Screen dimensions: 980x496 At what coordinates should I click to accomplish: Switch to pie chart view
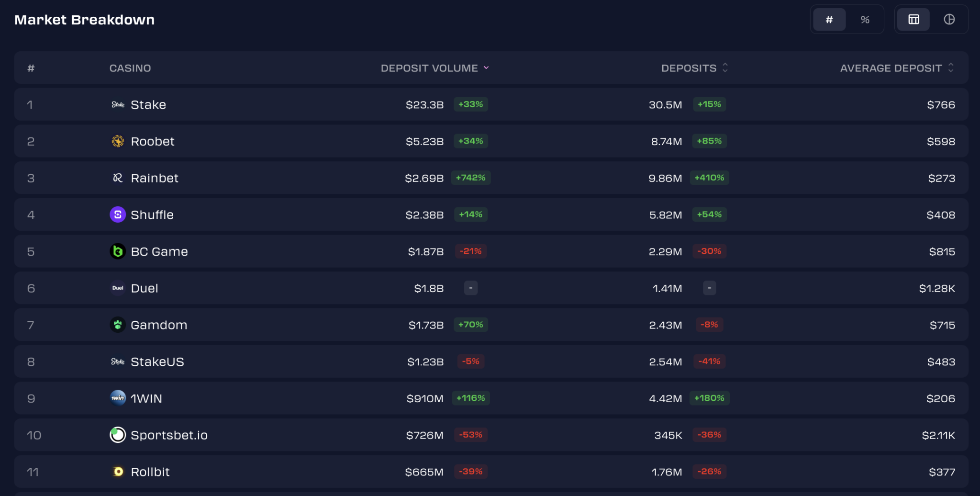click(x=949, y=20)
